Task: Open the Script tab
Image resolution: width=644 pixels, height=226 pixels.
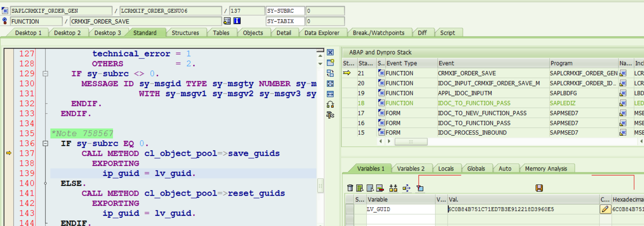Action: (x=447, y=33)
